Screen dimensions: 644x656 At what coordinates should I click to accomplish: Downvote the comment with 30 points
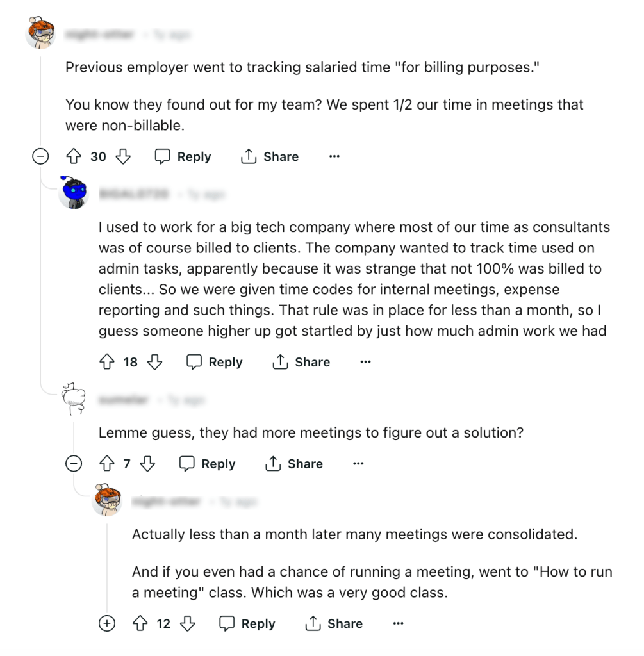(x=122, y=156)
